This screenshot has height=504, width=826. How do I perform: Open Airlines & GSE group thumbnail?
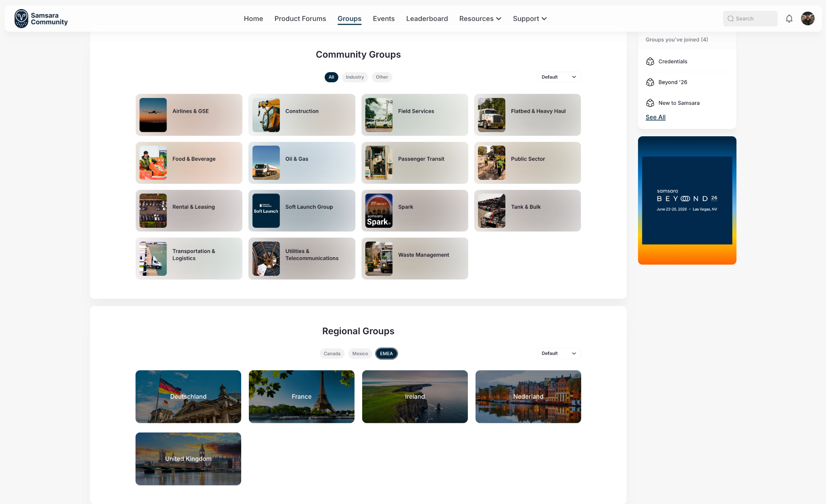coord(153,115)
